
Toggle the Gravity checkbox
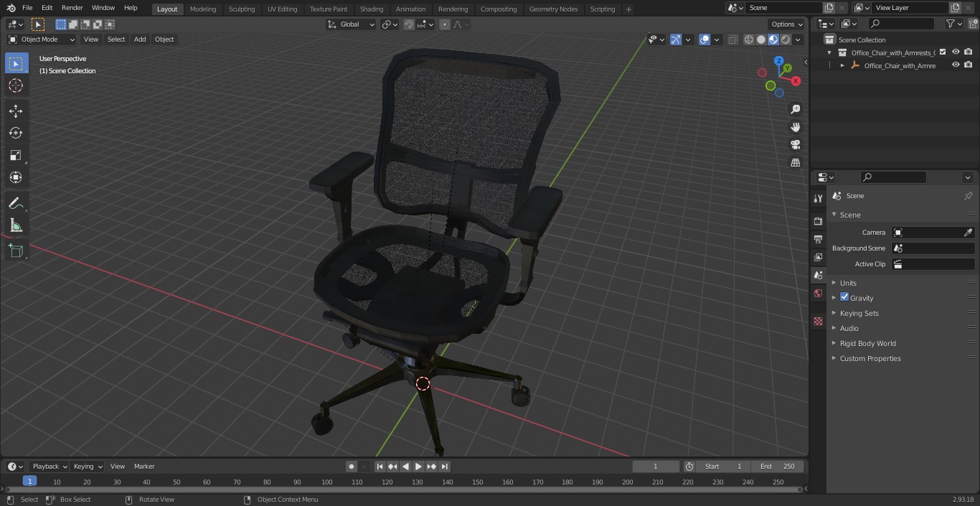click(844, 297)
